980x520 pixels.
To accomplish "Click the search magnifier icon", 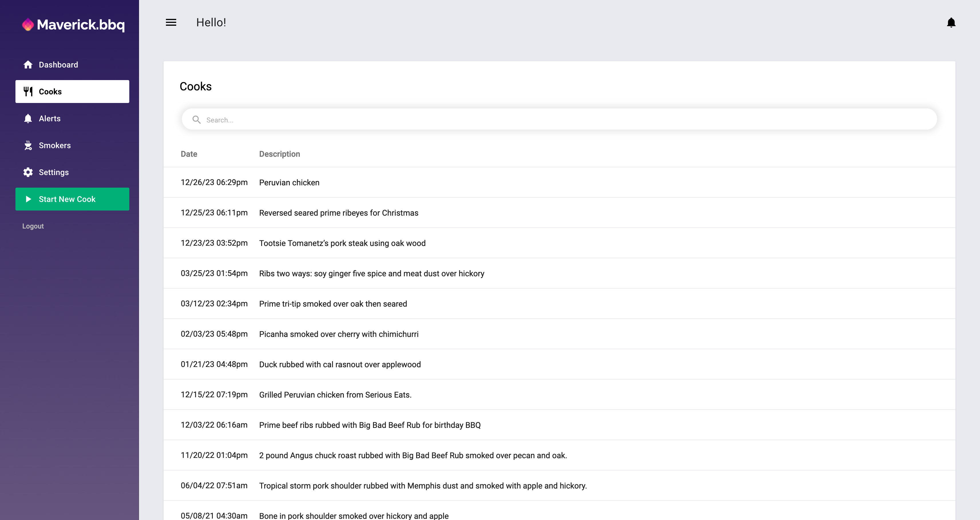I will 196,120.
